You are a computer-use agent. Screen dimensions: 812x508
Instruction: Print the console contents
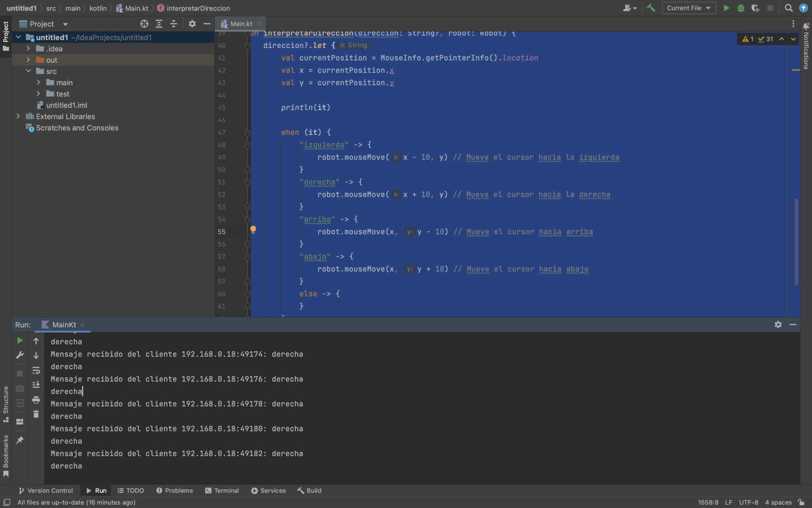click(x=36, y=400)
